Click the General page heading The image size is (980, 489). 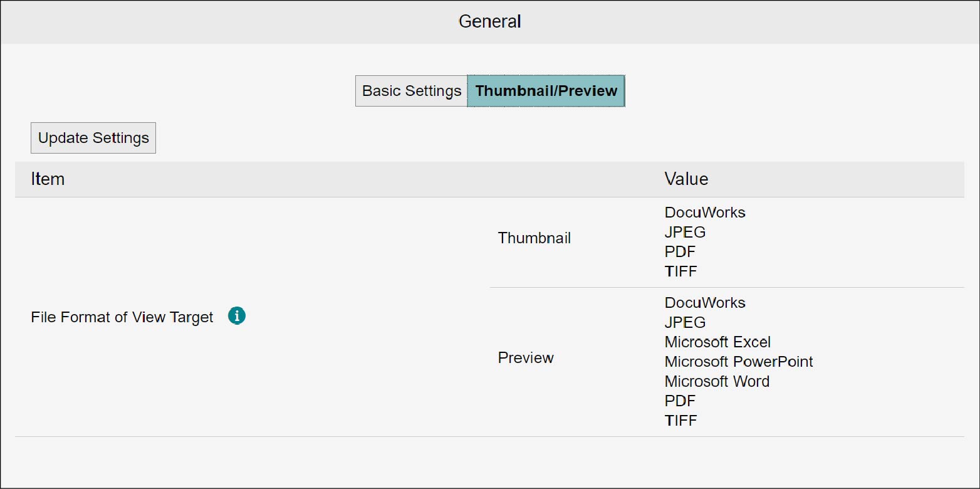coord(489,21)
